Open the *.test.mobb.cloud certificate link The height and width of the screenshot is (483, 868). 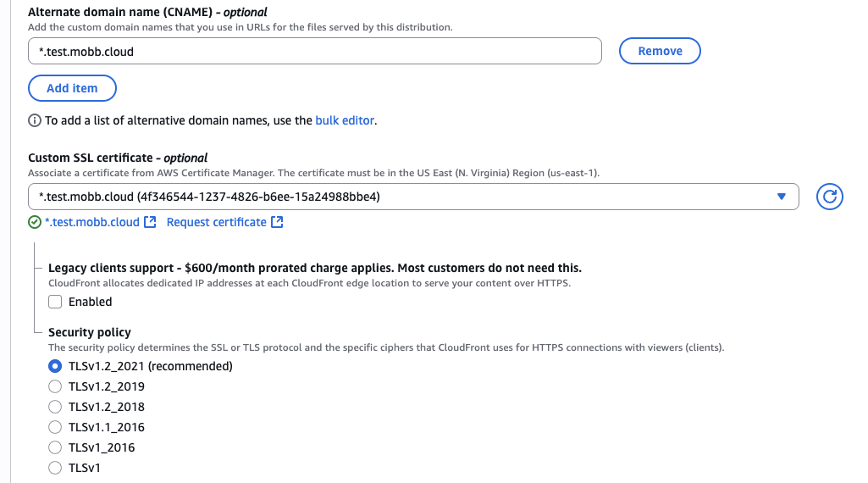[x=91, y=222]
